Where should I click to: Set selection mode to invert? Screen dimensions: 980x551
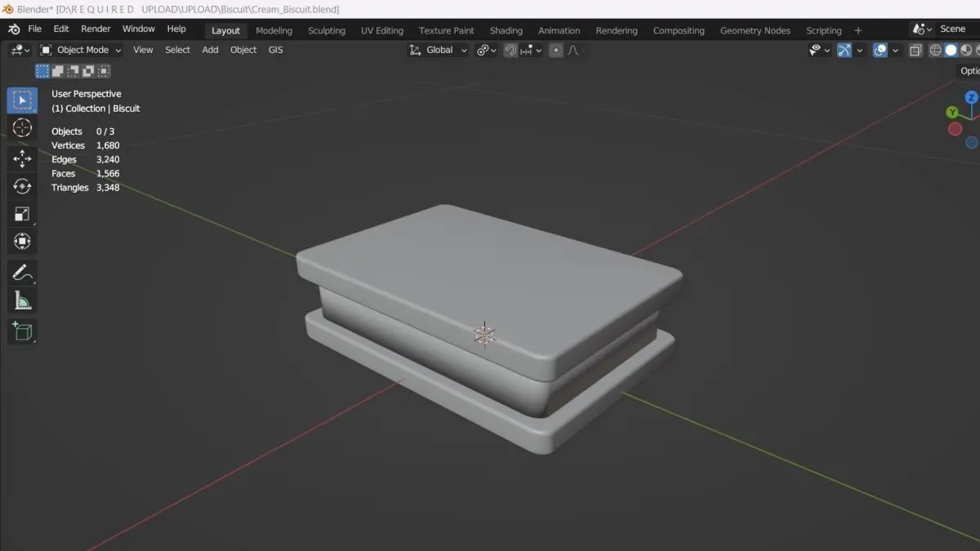click(88, 71)
